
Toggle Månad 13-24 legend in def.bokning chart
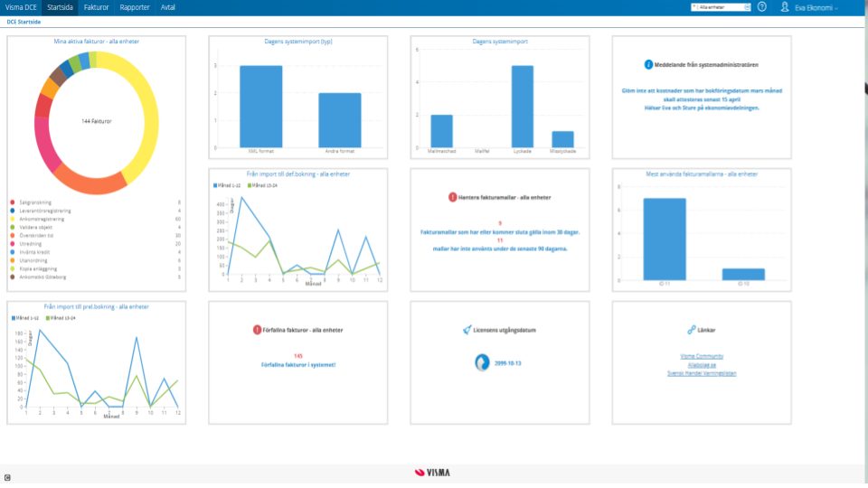pos(262,186)
